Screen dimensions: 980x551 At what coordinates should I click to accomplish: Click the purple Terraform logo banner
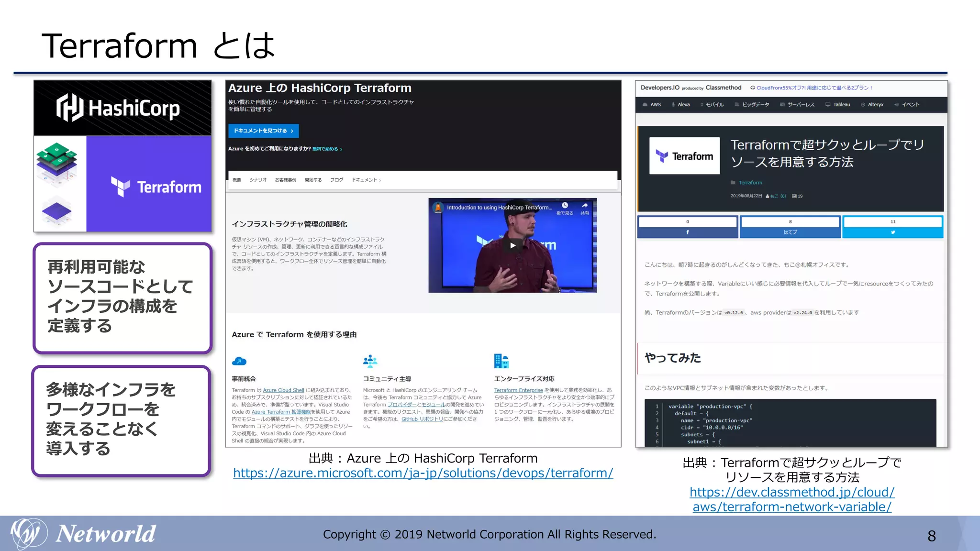149,184
